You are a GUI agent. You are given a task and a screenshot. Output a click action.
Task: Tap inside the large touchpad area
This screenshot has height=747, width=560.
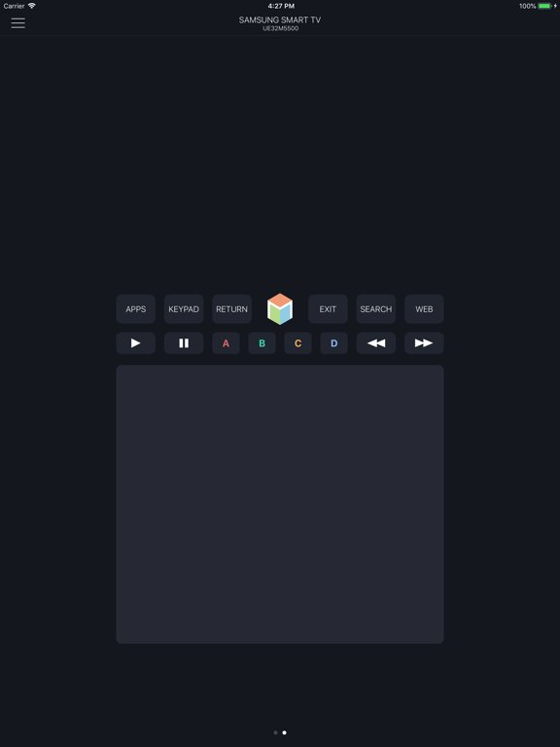pos(280,504)
